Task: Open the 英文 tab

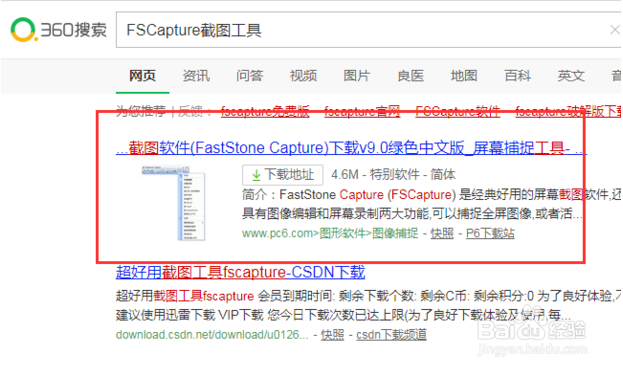Action: coord(571,75)
